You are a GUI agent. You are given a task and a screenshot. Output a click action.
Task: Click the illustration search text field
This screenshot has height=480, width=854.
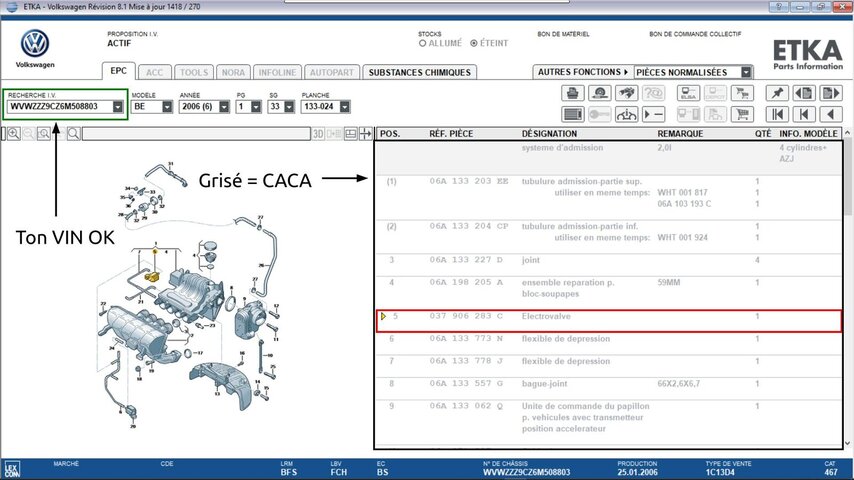[x=196, y=133]
